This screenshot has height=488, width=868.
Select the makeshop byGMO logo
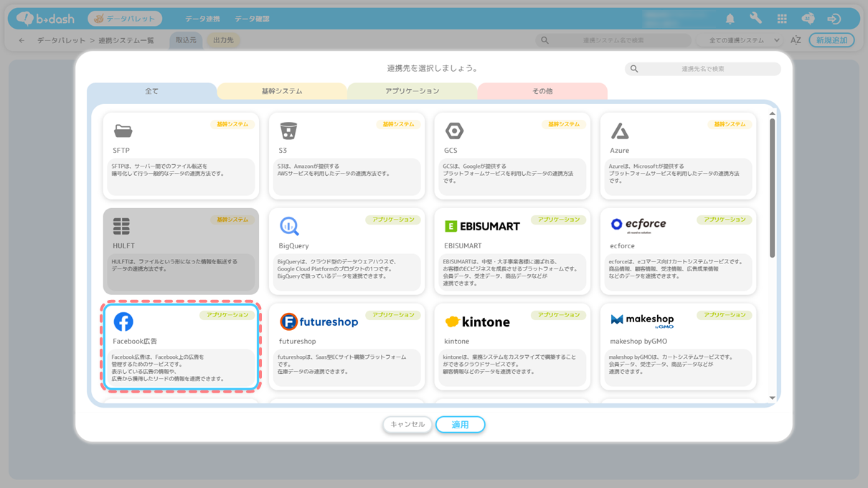642,320
